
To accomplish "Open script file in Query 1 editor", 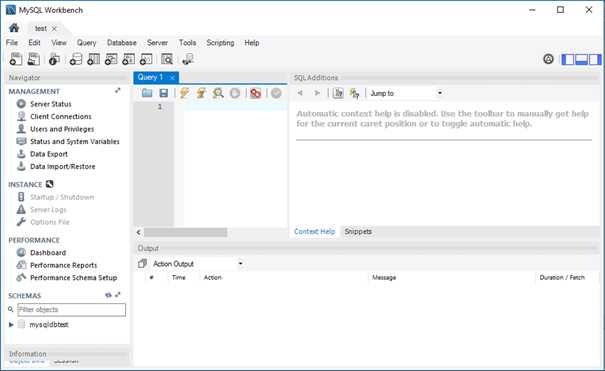I will pyautogui.click(x=147, y=93).
